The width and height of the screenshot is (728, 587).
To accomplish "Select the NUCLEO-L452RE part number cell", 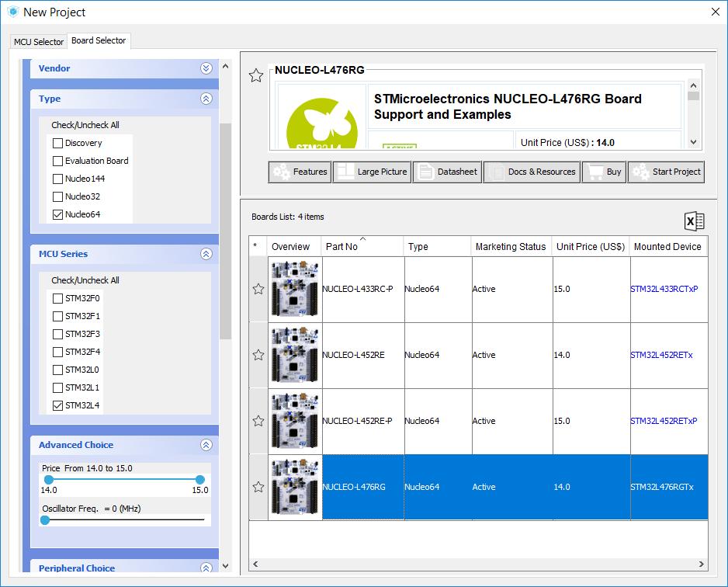I will point(363,355).
